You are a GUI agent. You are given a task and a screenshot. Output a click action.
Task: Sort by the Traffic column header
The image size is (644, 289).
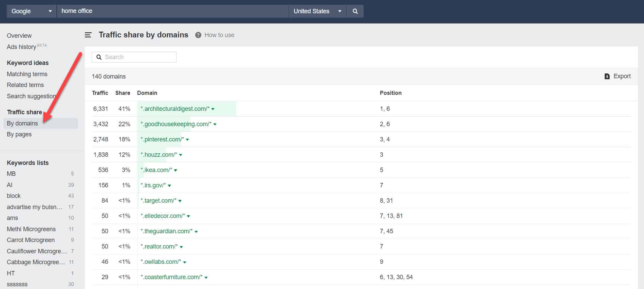pyautogui.click(x=100, y=93)
